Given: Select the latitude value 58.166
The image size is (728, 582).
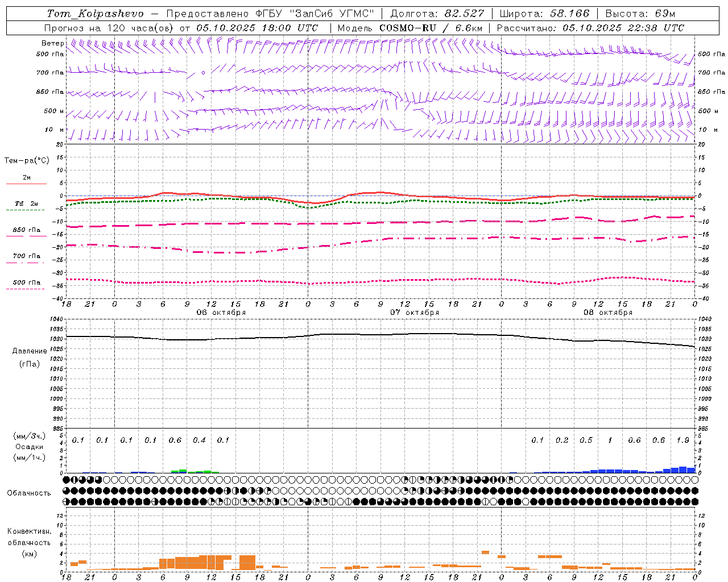Looking at the screenshot, I should 570,14.
